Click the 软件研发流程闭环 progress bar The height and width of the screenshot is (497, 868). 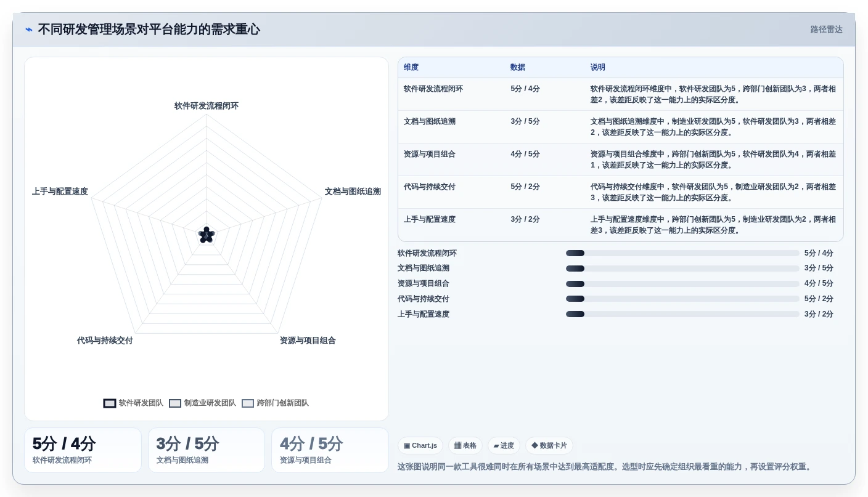click(x=682, y=253)
